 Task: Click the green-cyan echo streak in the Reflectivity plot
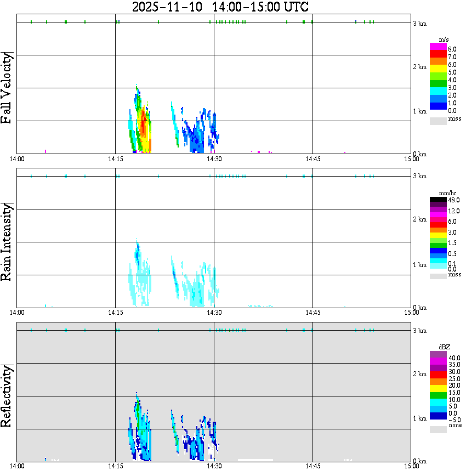pyautogui.click(x=174, y=431)
